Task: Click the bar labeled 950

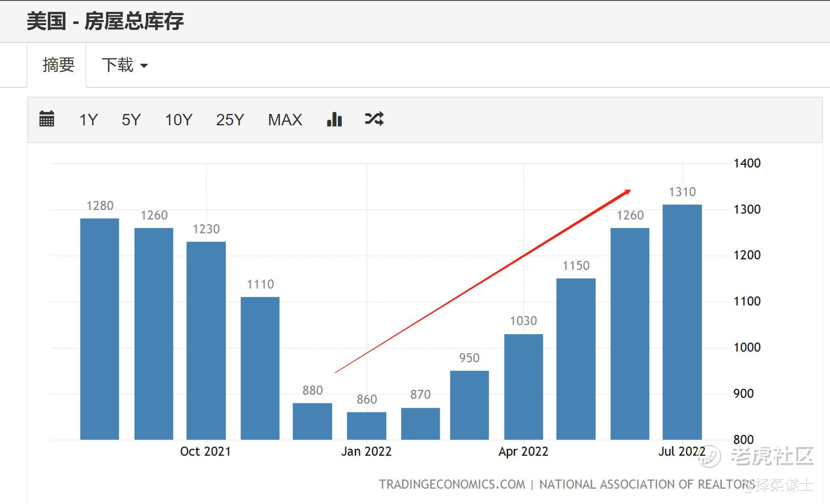Action: [x=469, y=405]
